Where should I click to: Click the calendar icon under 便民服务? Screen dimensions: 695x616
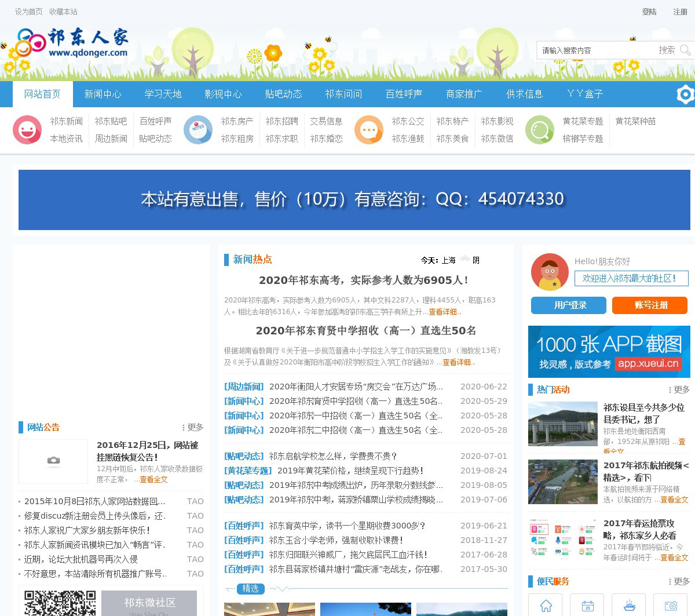587,606
